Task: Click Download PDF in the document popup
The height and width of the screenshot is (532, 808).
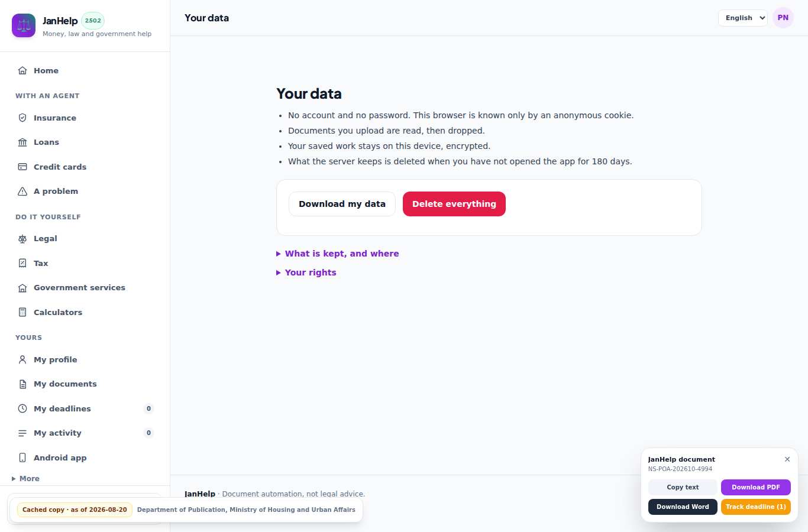Action: pyautogui.click(x=756, y=487)
